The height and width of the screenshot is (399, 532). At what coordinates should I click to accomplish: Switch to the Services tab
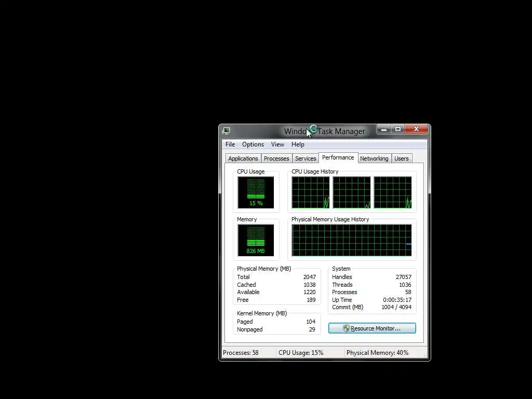tap(305, 158)
